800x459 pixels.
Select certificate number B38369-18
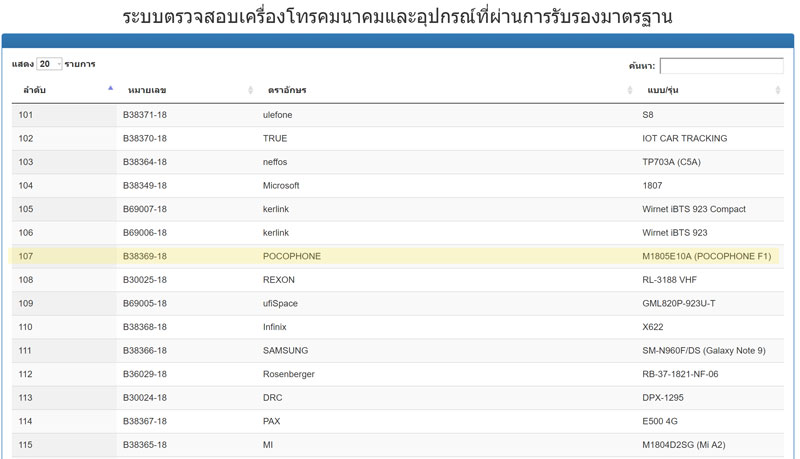[145, 256]
